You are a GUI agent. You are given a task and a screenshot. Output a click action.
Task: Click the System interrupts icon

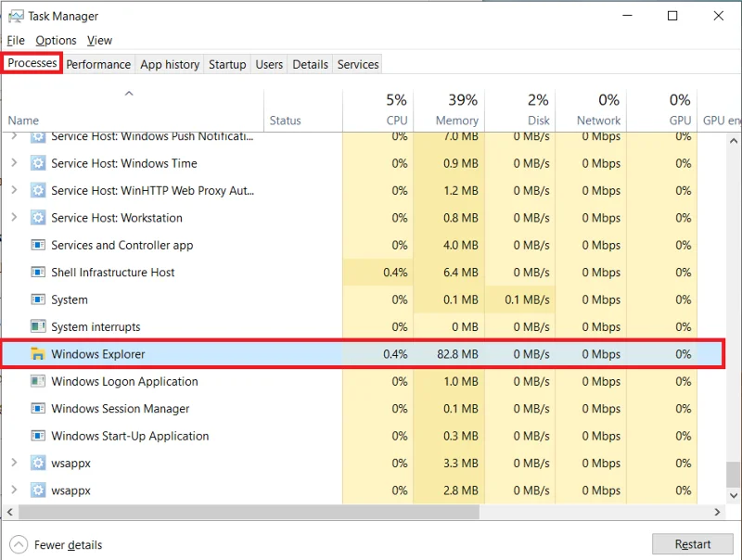38,327
